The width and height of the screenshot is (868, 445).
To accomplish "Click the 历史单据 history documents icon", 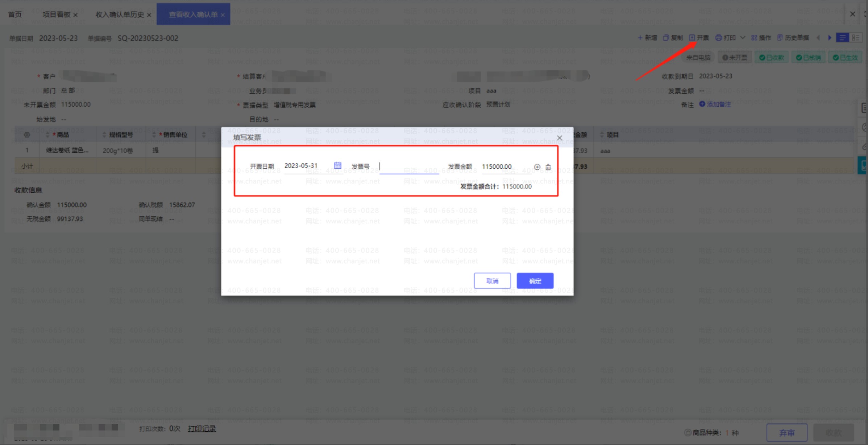I will pos(780,38).
